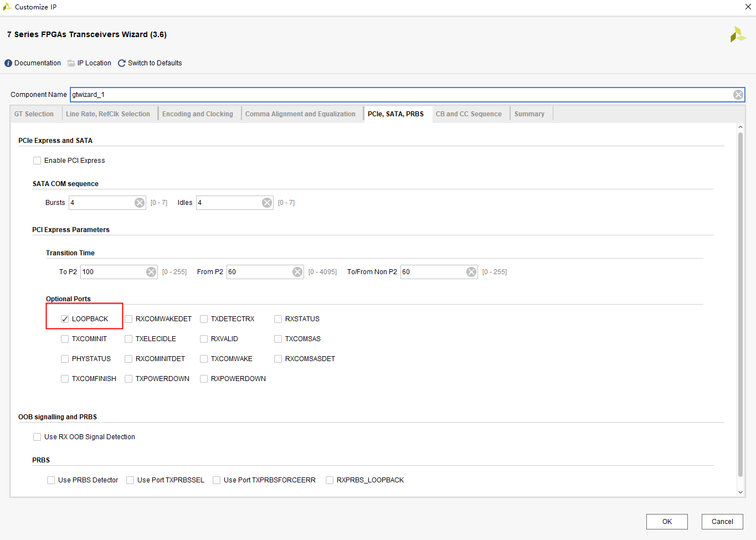756x540 pixels.
Task: Close the Customize IP window
Action: coord(748,7)
